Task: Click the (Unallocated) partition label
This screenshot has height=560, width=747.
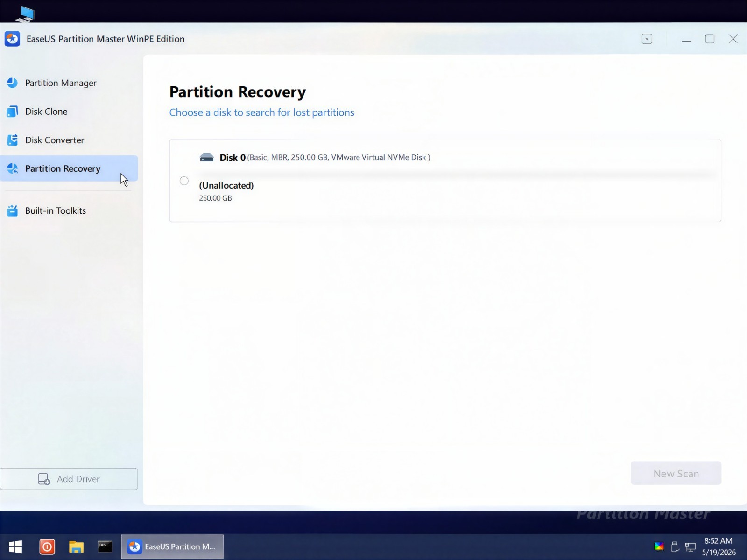Action: click(x=226, y=185)
